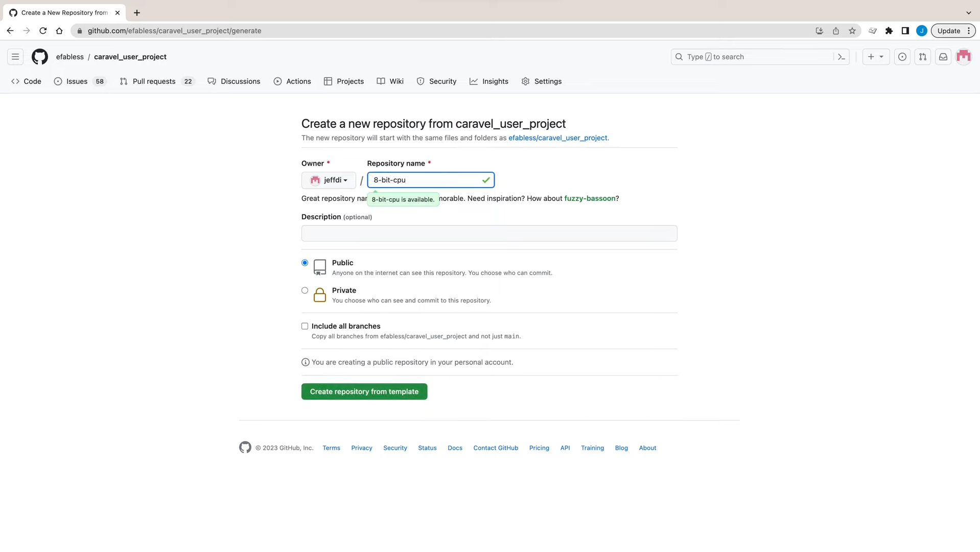980x552 pixels.
Task: Open the Projects tab
Action: click(344, 81)
